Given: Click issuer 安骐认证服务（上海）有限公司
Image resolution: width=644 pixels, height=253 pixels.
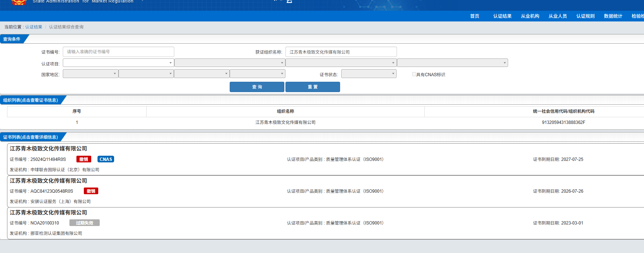Looking at the screenshot, I should coord(61,202).
